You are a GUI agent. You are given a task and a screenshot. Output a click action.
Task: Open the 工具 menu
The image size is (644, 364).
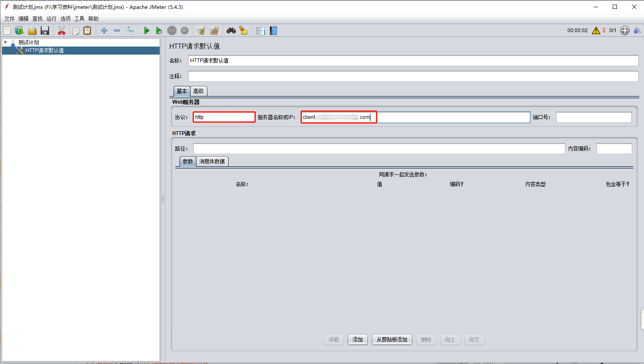pyautogui.click(x=79, y=18)
